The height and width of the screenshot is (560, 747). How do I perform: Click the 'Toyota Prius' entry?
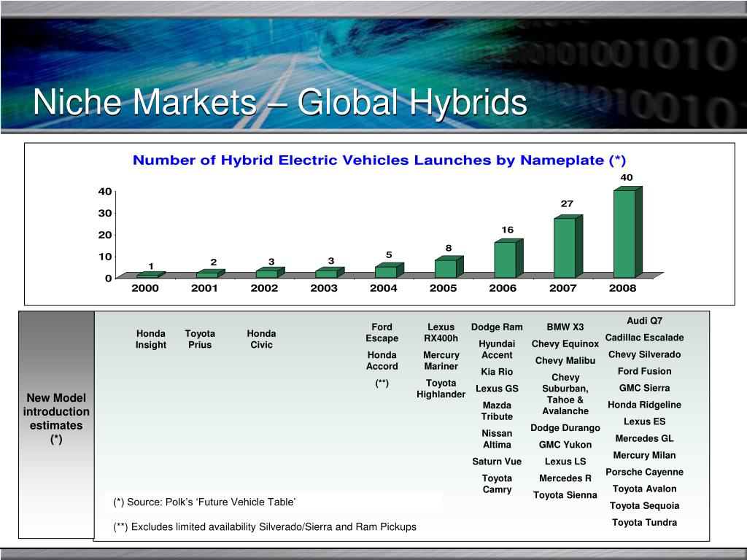point(200,339)
